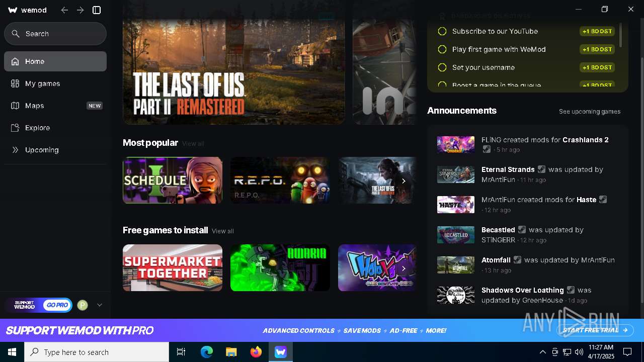Open network icon in system tray
This screenshot has height=362, width=644.
click(567, 352)
